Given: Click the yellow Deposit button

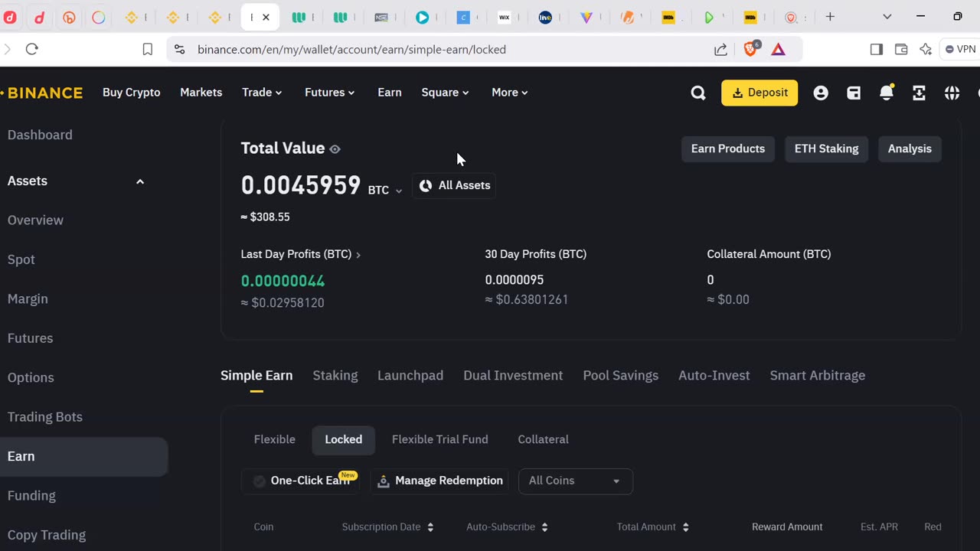Looking at the screenshot, I should tap(759, 93).
